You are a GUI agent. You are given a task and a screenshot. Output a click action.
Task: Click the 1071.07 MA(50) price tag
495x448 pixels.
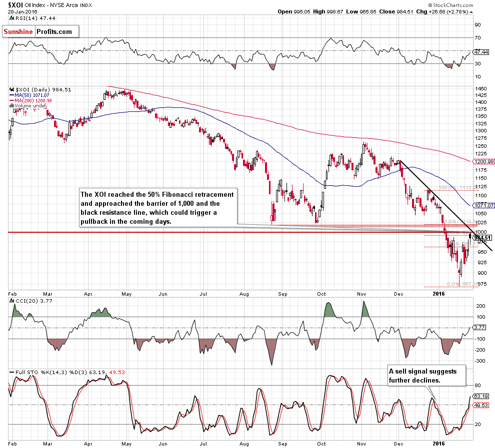pos(483,205)
